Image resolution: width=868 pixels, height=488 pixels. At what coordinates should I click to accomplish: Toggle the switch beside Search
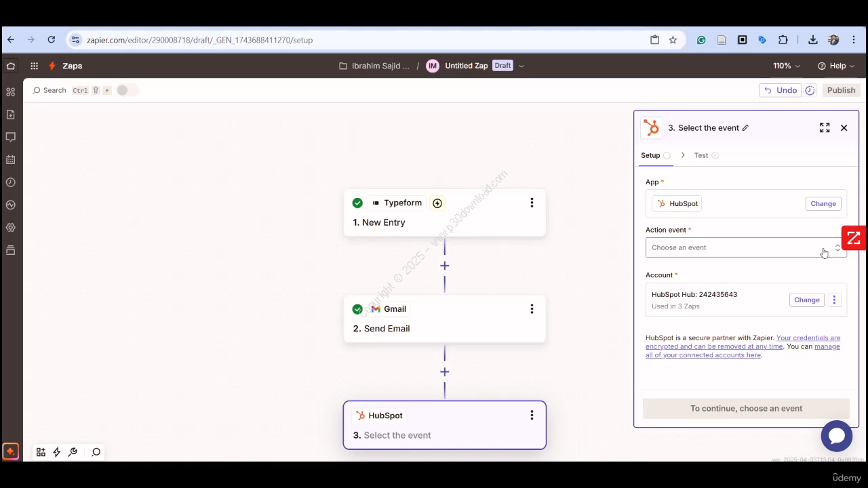127,90
